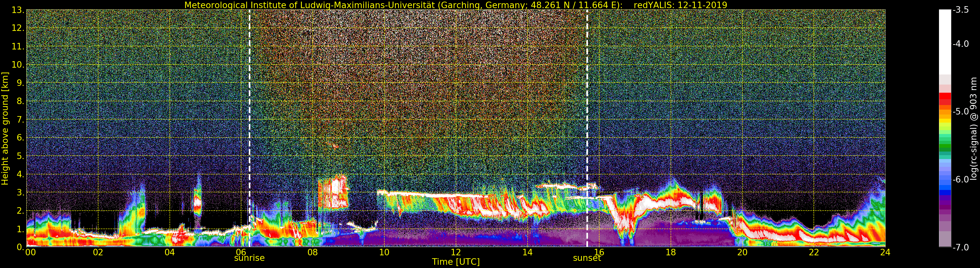Click the '2.' height tick label

point(20,211)
